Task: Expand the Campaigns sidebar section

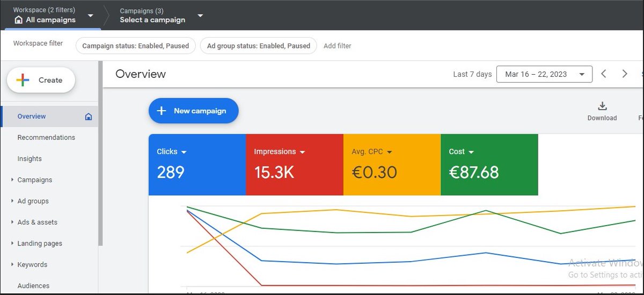Action: click(x=12, y=180)
